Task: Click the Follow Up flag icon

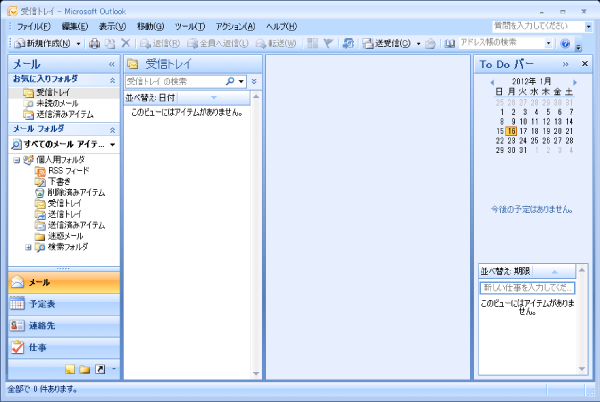Action: click(x=328, y=43)
